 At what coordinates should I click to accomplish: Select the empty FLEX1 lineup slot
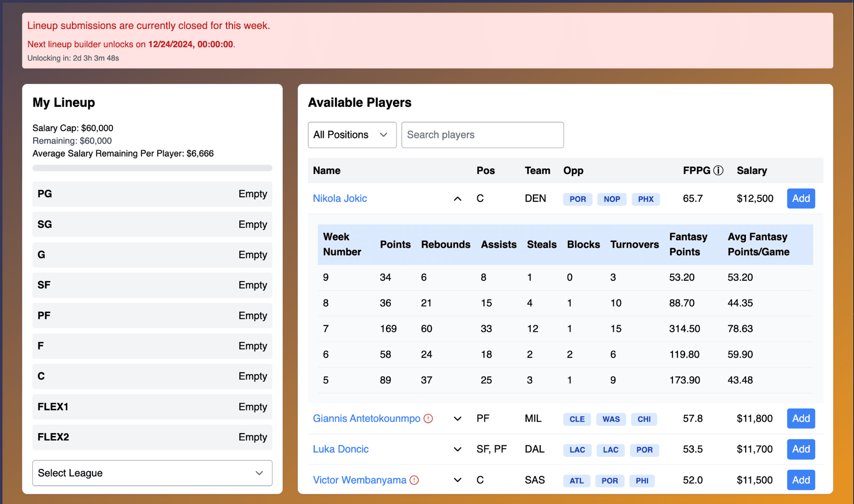pyautogui.click(x=152, y=407)
